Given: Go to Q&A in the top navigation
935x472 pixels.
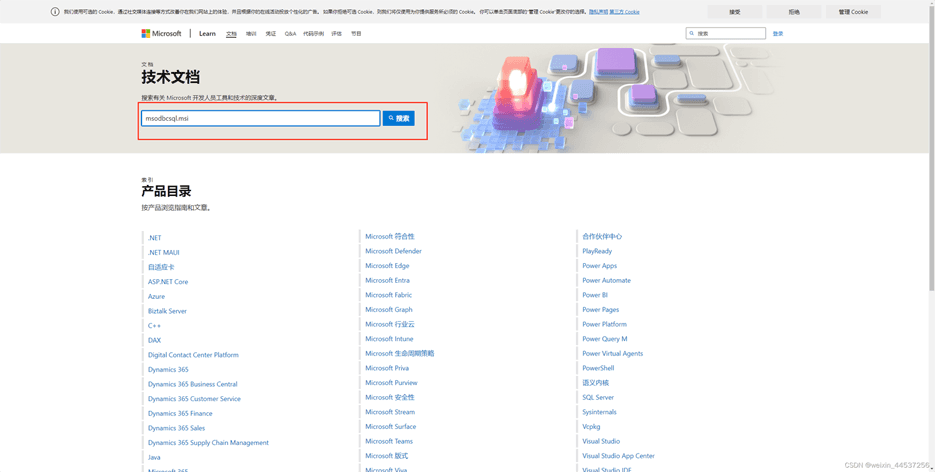Looking at the screenshot, I should 290,34.
